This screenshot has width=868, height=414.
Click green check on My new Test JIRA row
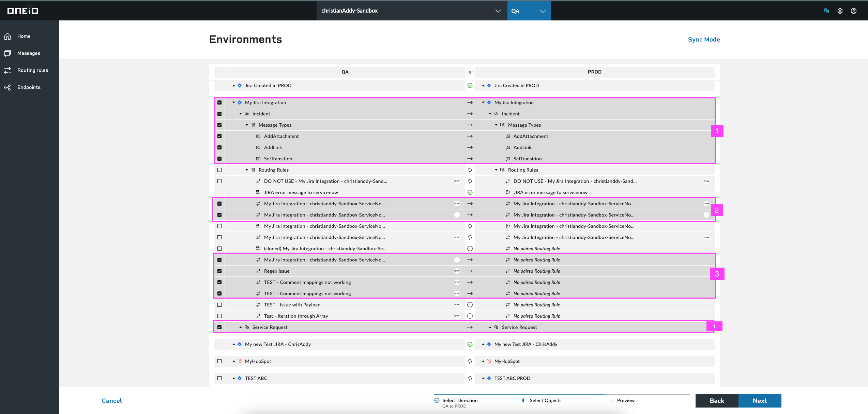point(470,344)
